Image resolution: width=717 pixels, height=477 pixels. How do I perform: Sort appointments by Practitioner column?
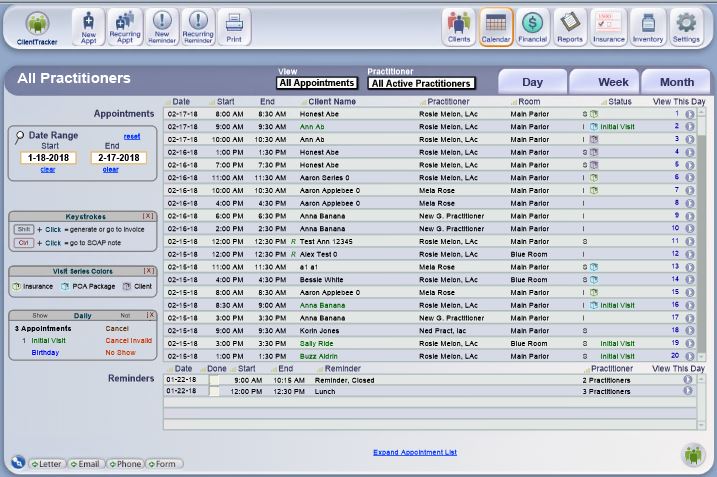448,102
